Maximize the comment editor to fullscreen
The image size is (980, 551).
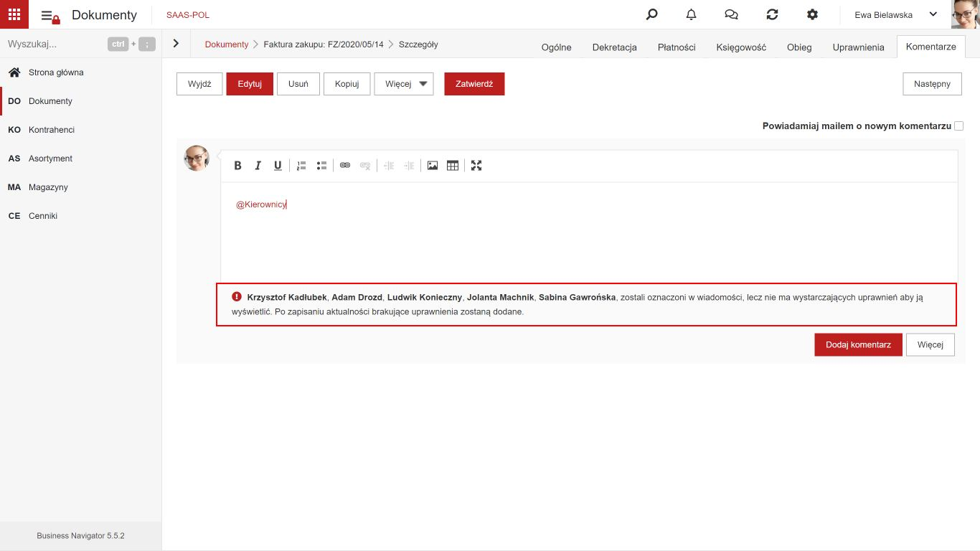tap(476, 166)
